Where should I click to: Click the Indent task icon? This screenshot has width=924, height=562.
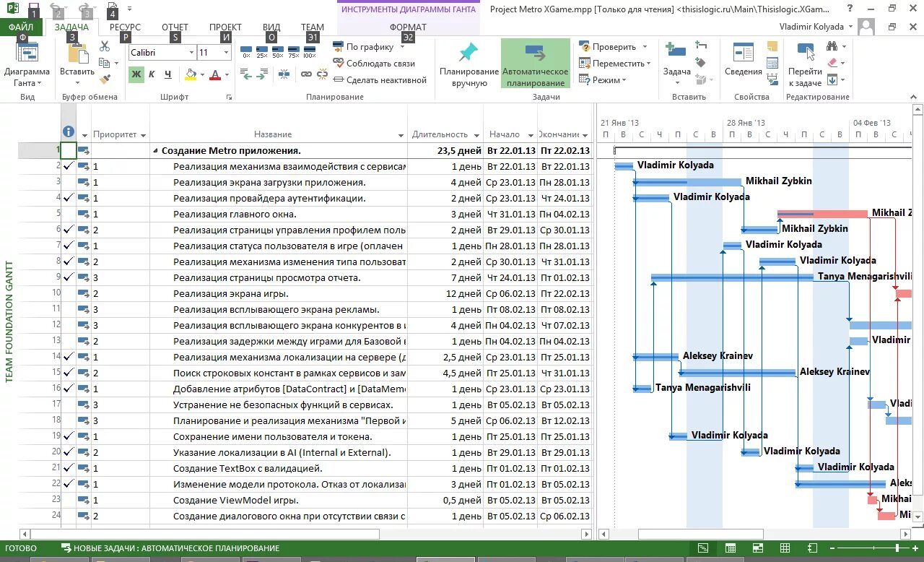(261, 74)
